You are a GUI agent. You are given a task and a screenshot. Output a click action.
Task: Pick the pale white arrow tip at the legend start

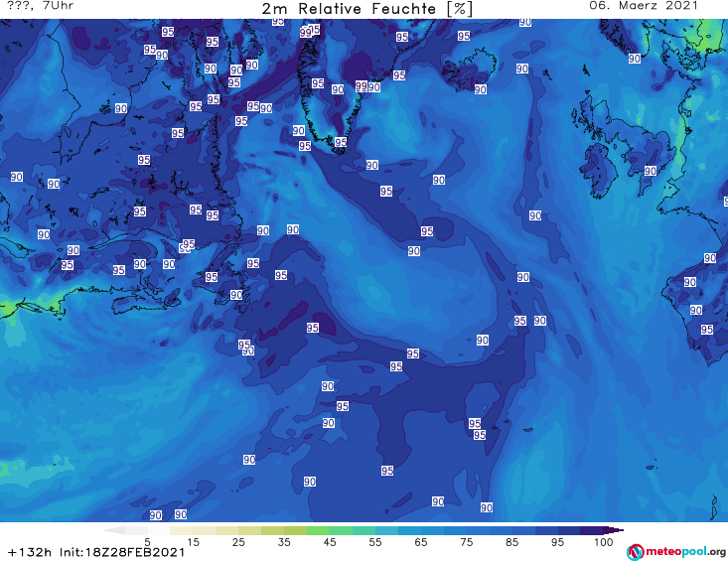[114, 530]
